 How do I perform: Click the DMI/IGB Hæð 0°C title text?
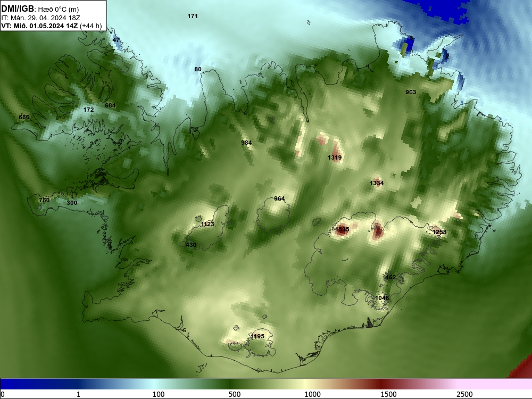[40, 9]
